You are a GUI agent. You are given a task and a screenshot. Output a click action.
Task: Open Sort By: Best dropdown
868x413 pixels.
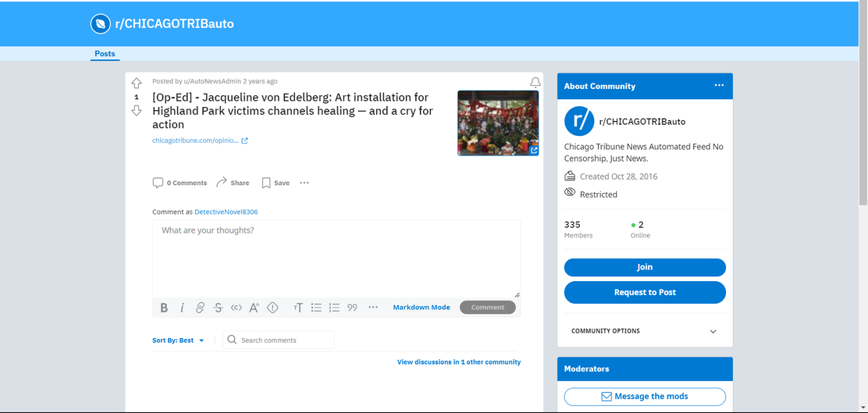pos(178,340)
